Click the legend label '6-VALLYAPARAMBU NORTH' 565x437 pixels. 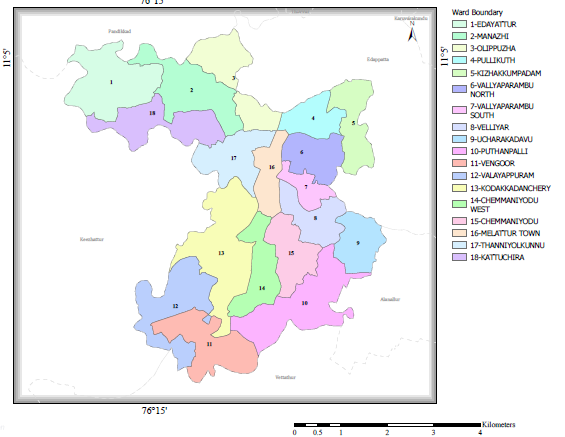coord(502,90)
